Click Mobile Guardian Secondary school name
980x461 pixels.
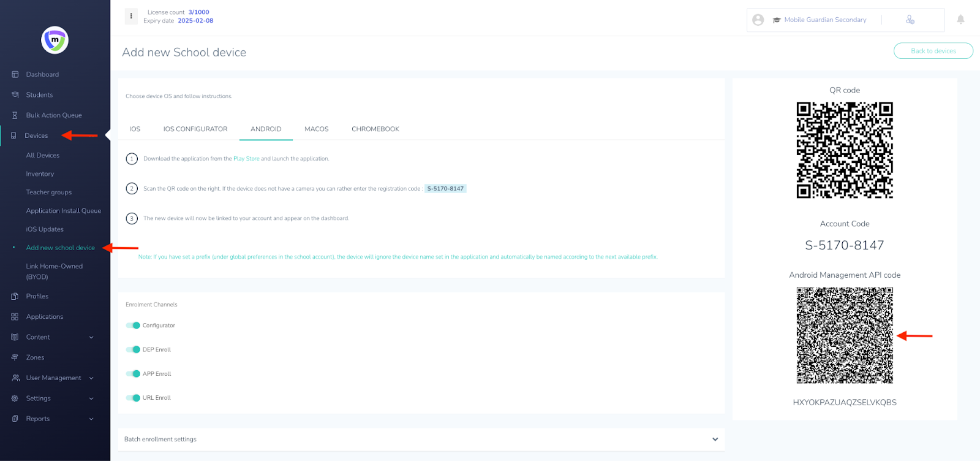click(825, 20)
